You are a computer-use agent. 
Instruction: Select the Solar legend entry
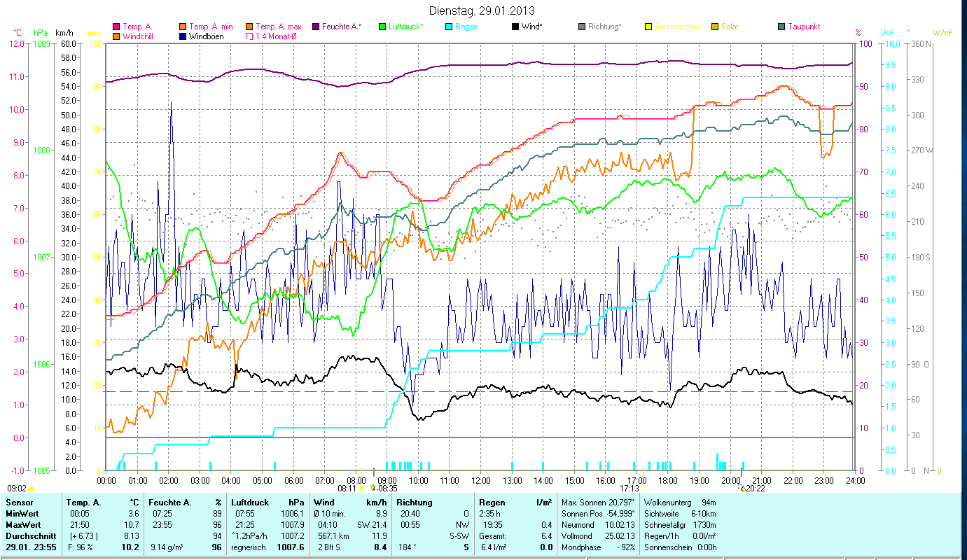pos(725,27)
